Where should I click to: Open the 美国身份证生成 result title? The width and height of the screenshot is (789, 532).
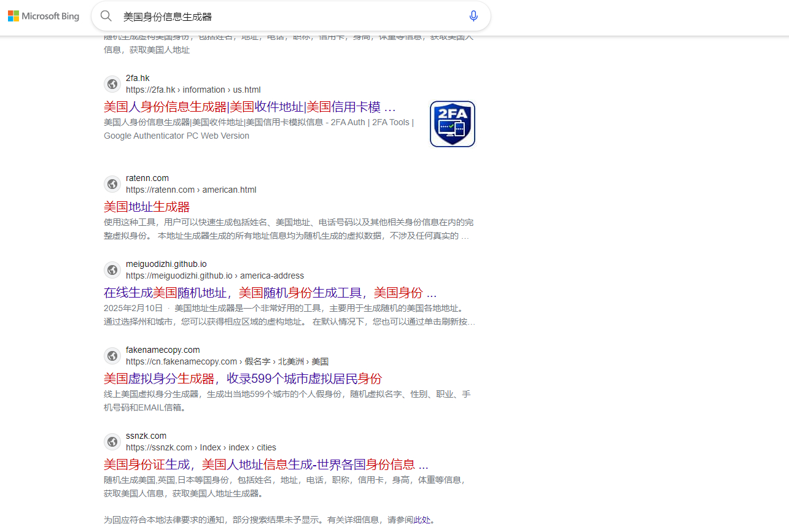(266, 465)
